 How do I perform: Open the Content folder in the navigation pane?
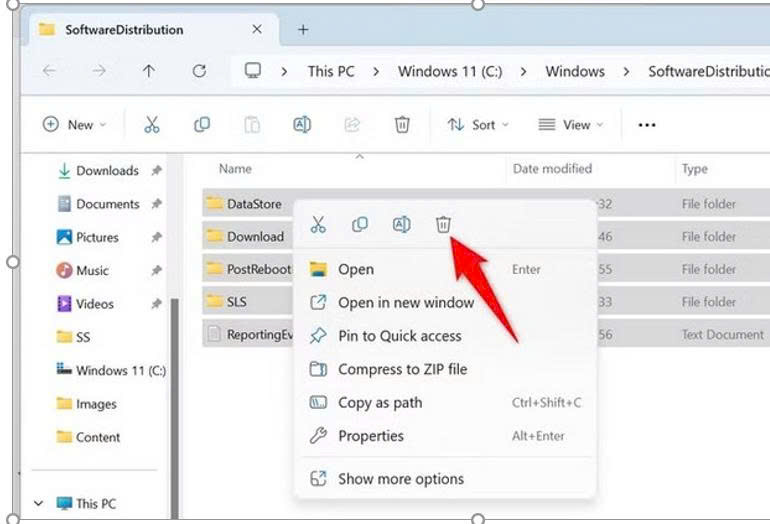point(88,437)
